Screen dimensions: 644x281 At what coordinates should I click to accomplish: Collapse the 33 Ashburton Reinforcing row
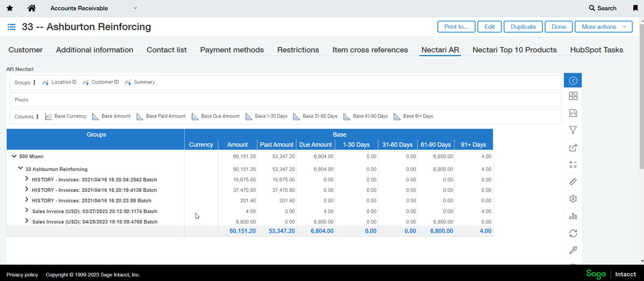click(x=20, y=168)
